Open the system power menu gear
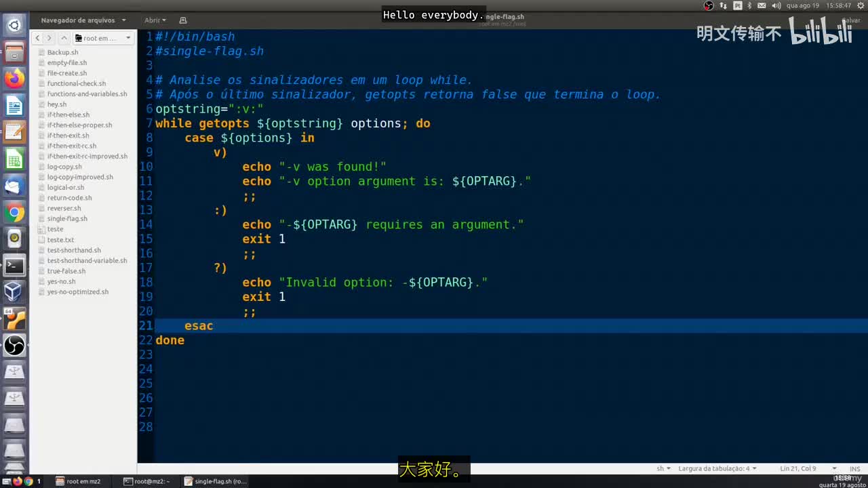Image resolution: width=868 pixels, height=488 pixels. pyautogui.click(x=861, y=5)
